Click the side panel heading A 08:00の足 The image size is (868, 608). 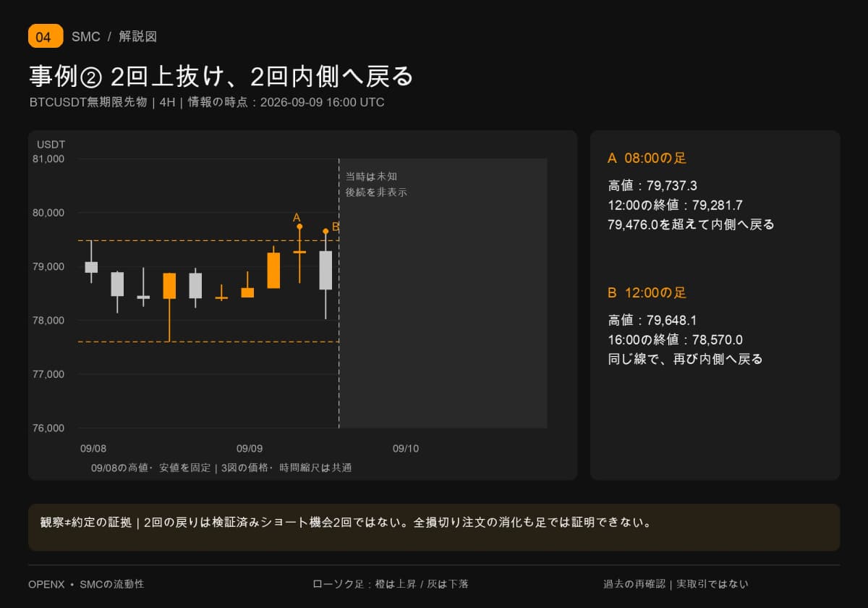647,159
